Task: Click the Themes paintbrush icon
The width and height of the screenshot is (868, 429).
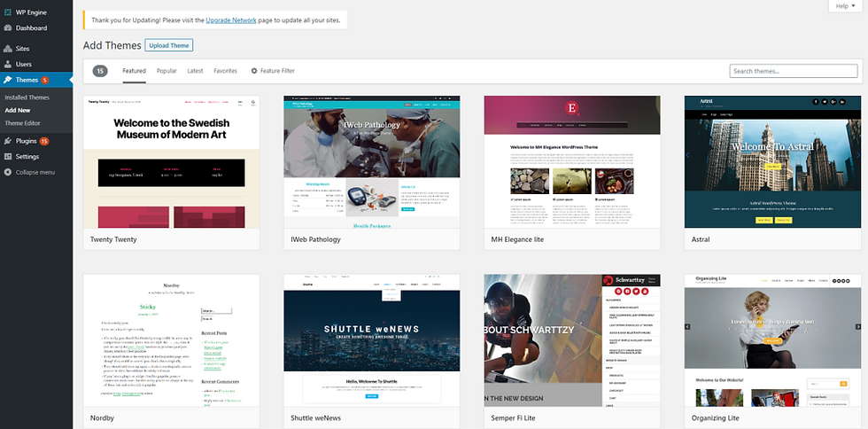Action: pos(8,80)
